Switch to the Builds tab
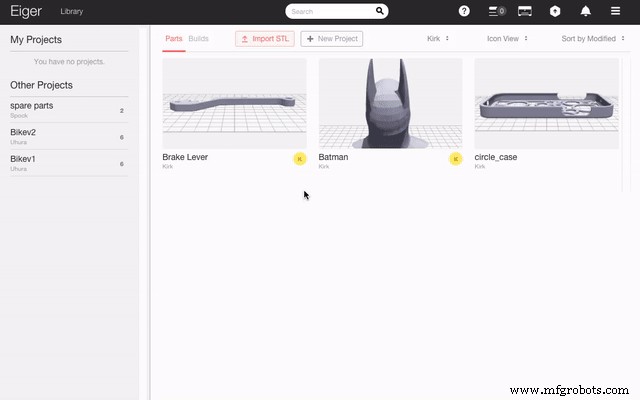640x400 pixels. [x=198, y=39]
